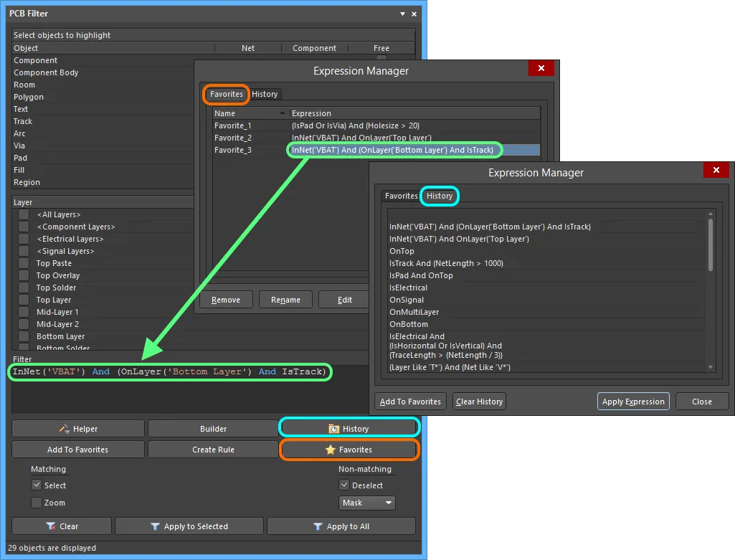Click the History list vertical scrollbar thumb

pos(711,245)
